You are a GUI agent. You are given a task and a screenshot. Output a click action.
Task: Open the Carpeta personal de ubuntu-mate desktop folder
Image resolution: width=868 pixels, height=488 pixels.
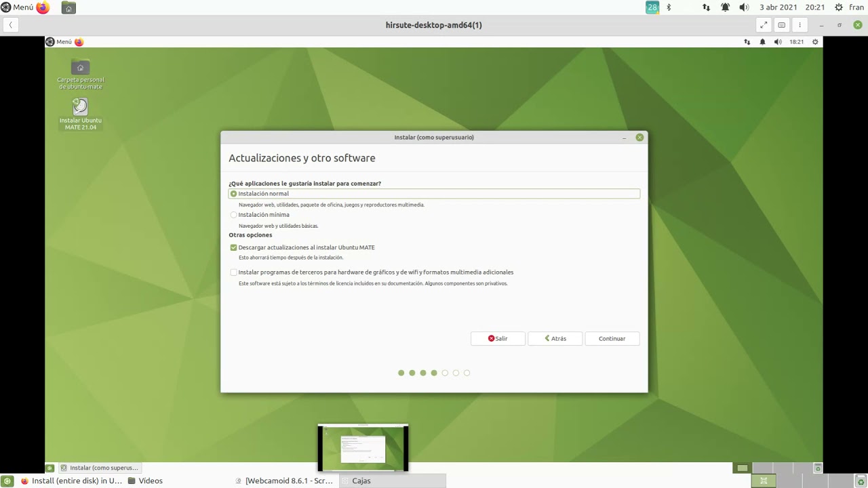81,75
